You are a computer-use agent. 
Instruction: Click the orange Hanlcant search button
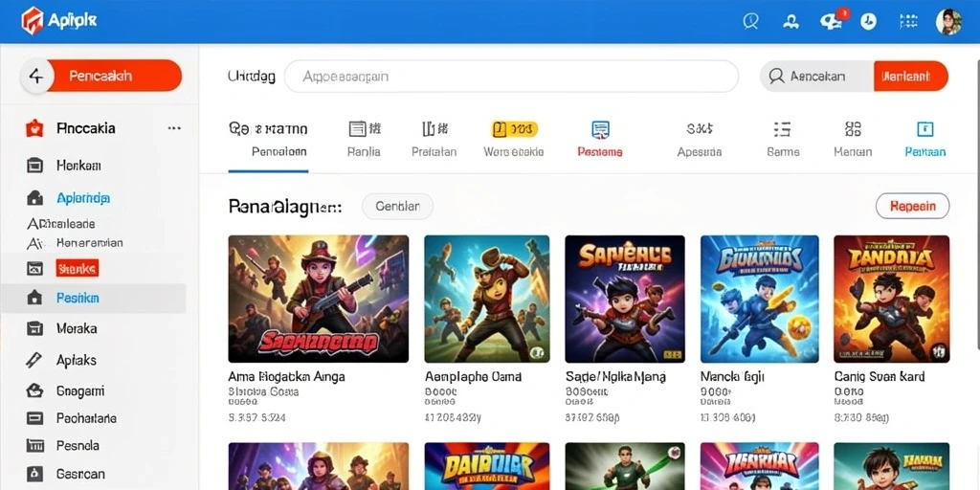911,77
